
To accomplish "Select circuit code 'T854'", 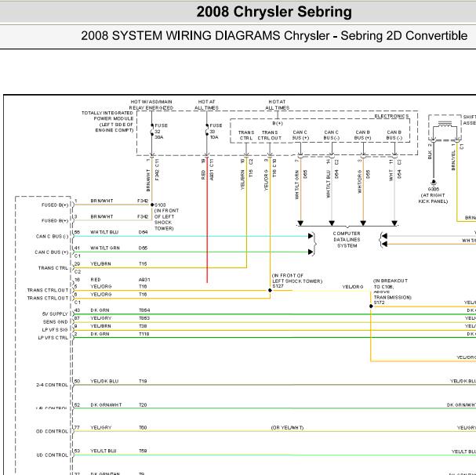I will pos(144,310).
